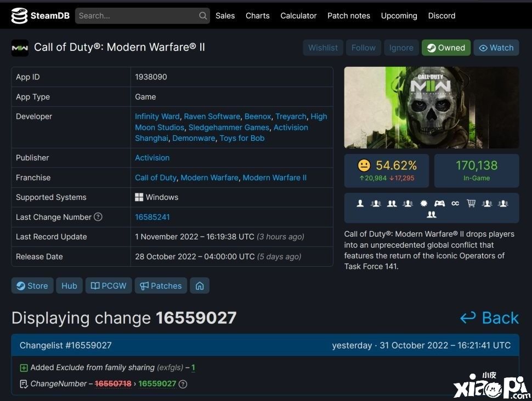Toggle Follow for this game
The width and height of the screenshot is (532, 401).
364,48
